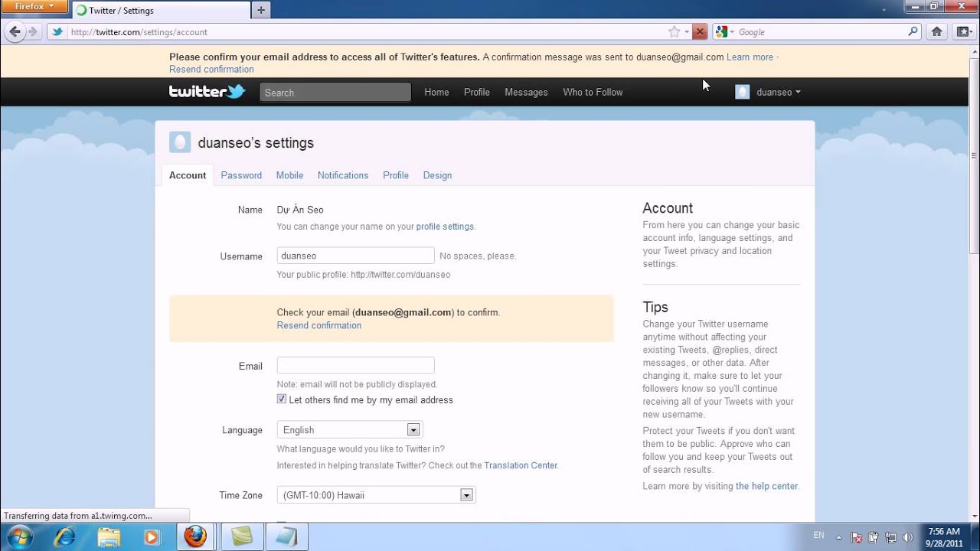Click the profile settings link
Viewport: 980px width, 551px height.
[445, 227]
